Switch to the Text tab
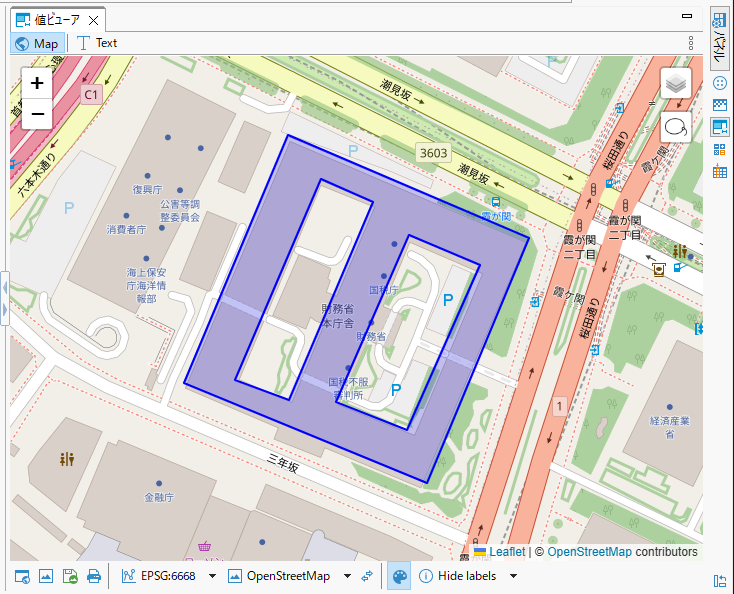 pyautogui.click(x=97, y=43)
